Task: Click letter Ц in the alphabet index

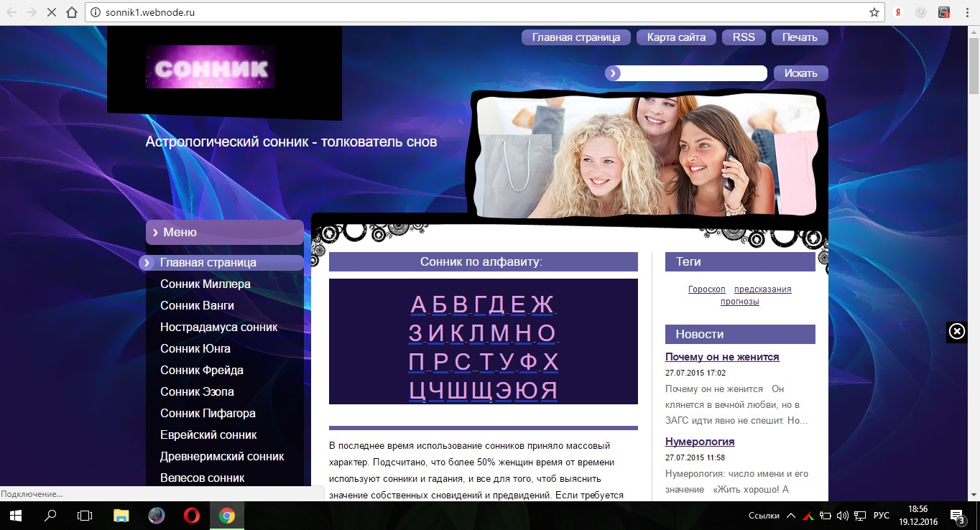Action: click(418, 390)
